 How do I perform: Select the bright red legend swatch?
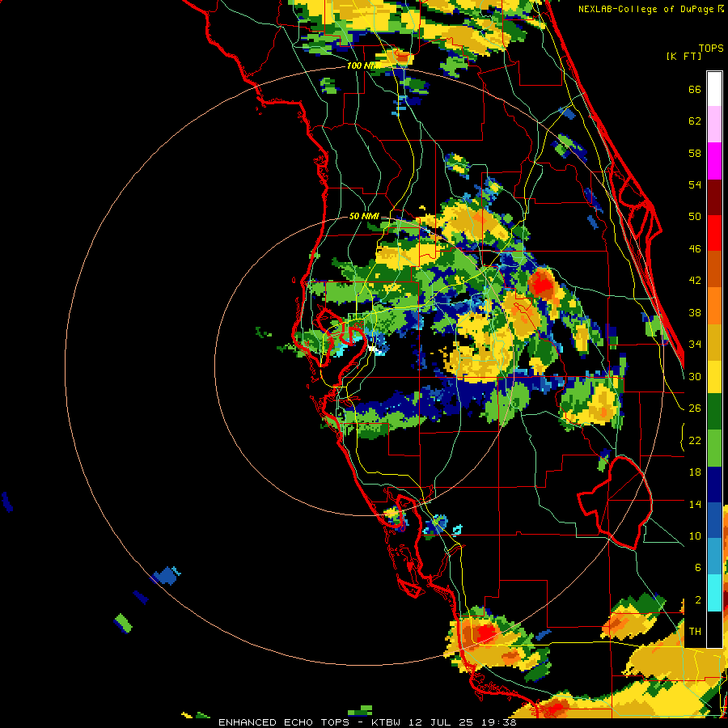point(714,233)
